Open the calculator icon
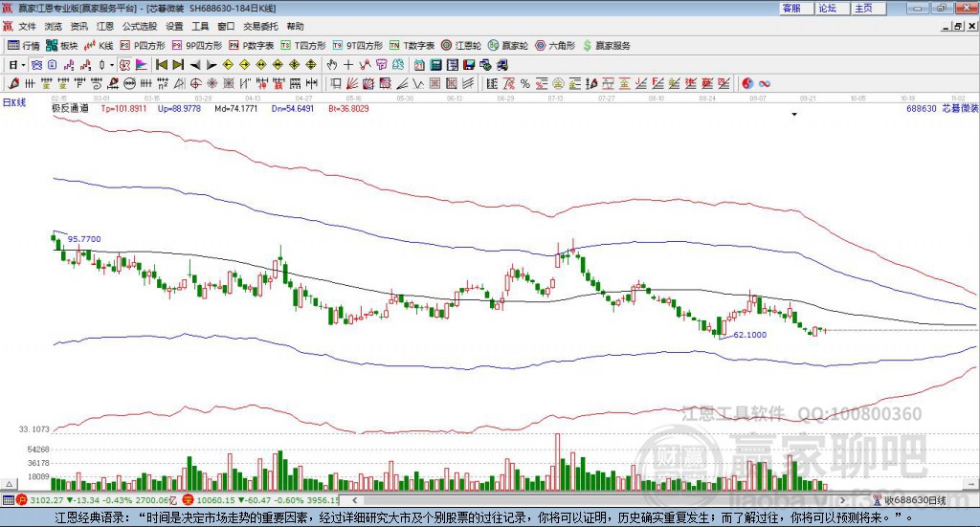 [x=436, y=65]
